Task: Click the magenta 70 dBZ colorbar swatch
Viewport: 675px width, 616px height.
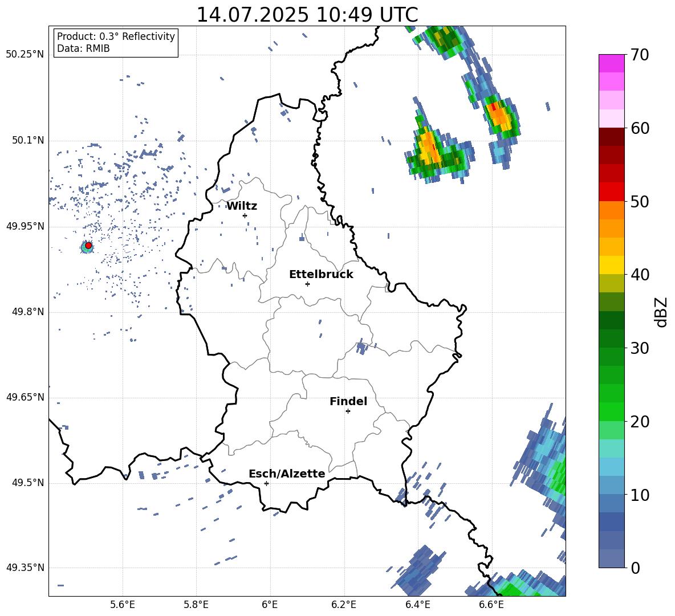Action: (x=611, y=63)
